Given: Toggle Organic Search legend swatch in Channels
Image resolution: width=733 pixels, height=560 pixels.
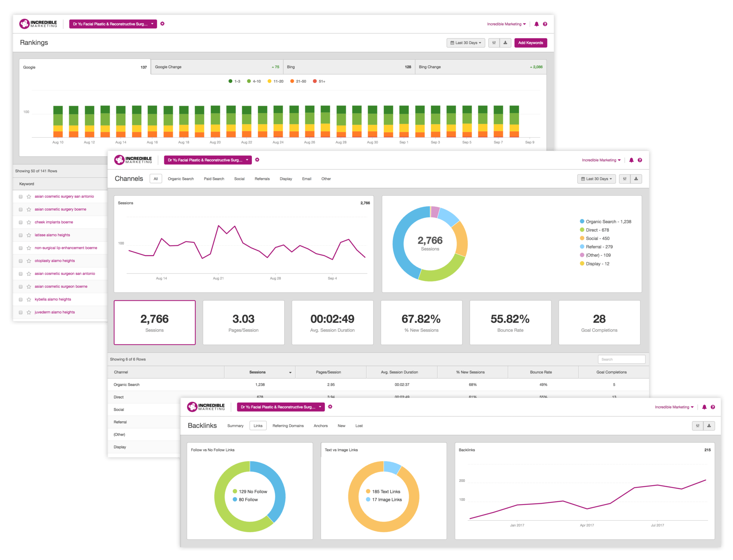Looking at the screenshot, I should (582, 221).
